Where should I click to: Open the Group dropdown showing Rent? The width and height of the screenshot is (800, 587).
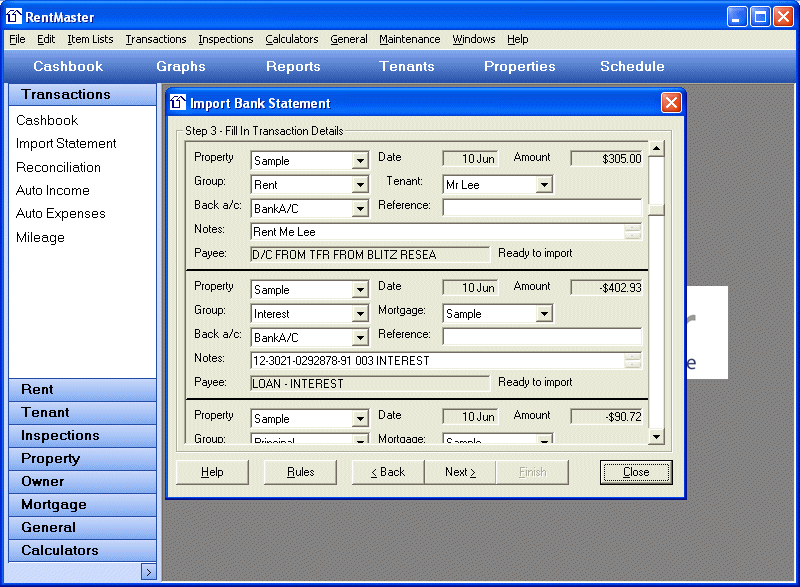point(360,185)
